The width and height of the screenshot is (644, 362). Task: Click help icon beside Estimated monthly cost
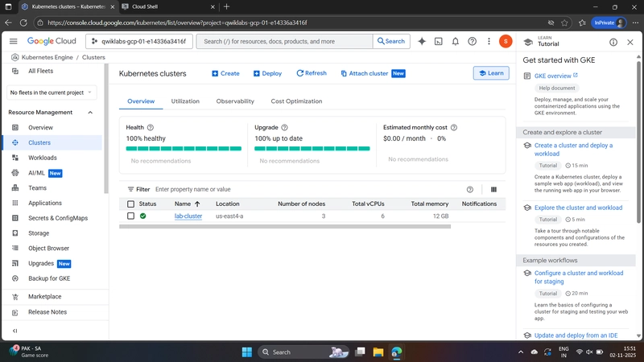point(454,127)
